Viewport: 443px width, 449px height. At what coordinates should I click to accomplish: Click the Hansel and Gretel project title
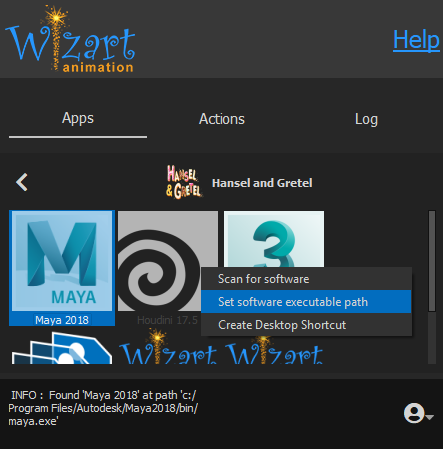click(x=262, y=183)
